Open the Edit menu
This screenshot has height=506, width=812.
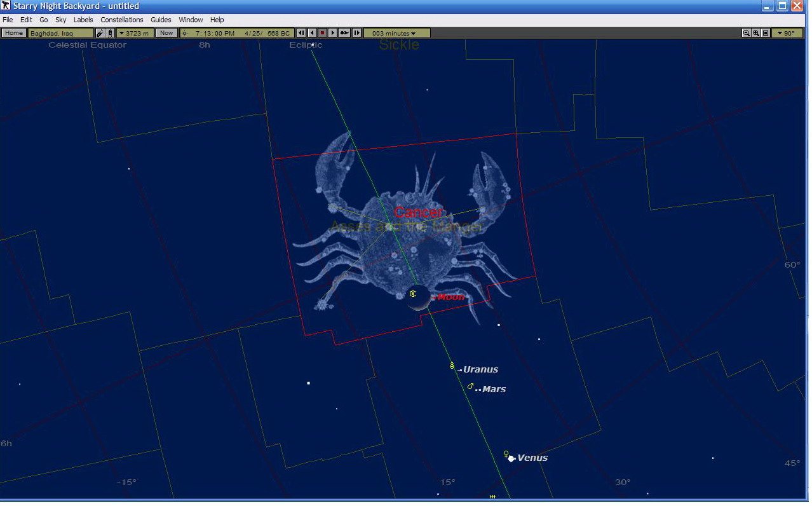pos(26,20)
